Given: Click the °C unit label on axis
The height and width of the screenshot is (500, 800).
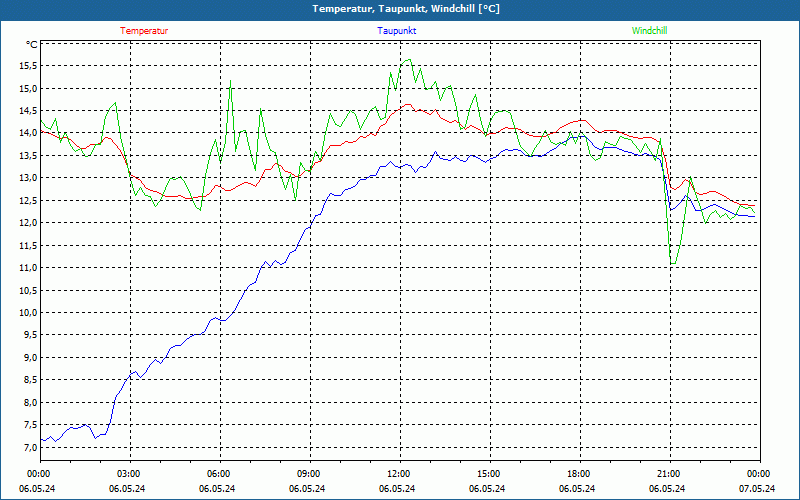Looking at the screenshot, I should click(x=31, y=44).
